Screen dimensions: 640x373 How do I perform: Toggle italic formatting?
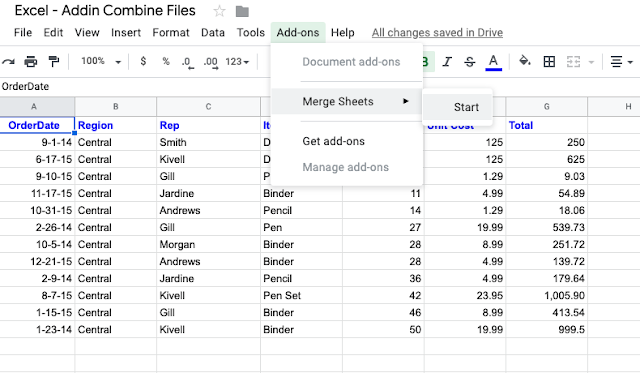447,62
